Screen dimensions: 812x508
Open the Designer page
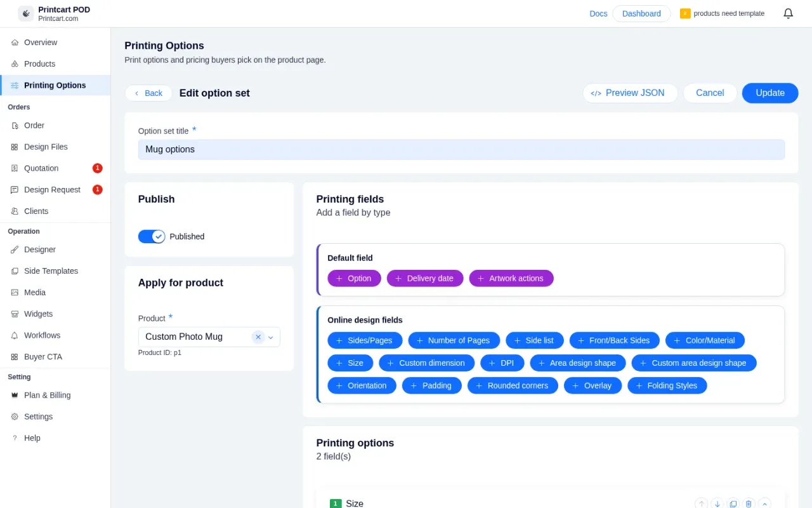click(55, 250)
